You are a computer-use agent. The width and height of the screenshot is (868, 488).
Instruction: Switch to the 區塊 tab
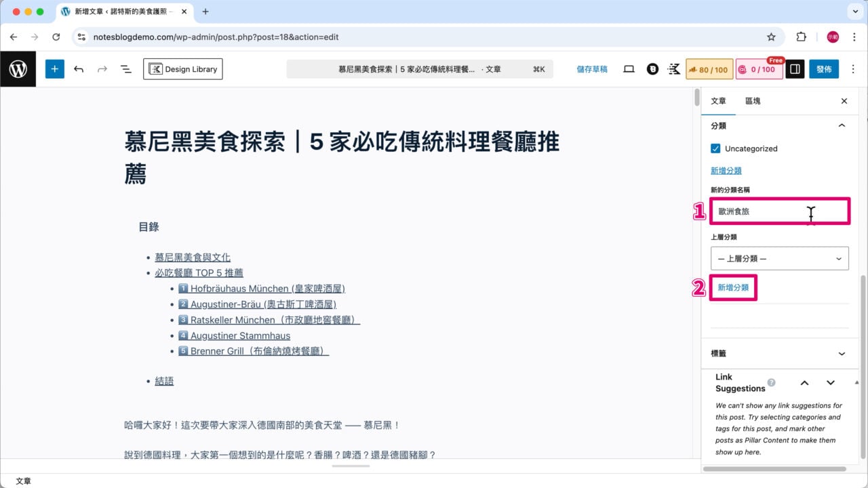pyautogui.click(x=753, y=101)
